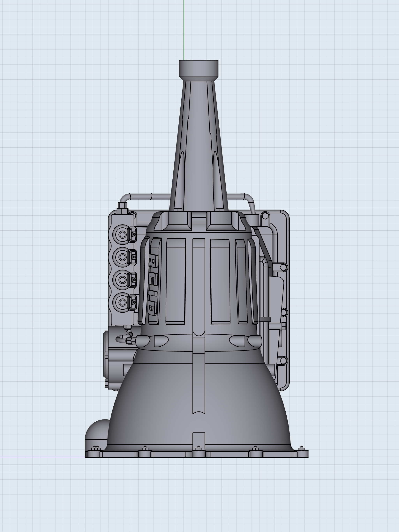Click the far-right bolt on bottom flange
Image resolution: width=399 pixels, height=532 pixels.
pyautogui.click(x=302, y=448)
